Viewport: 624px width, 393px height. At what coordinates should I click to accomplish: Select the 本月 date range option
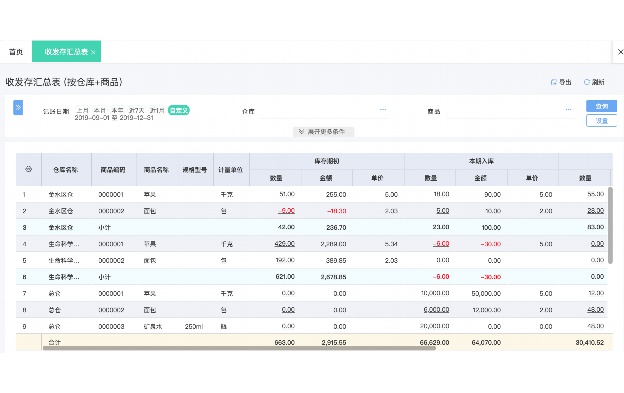pyautogui.click(x=99, y=110)
